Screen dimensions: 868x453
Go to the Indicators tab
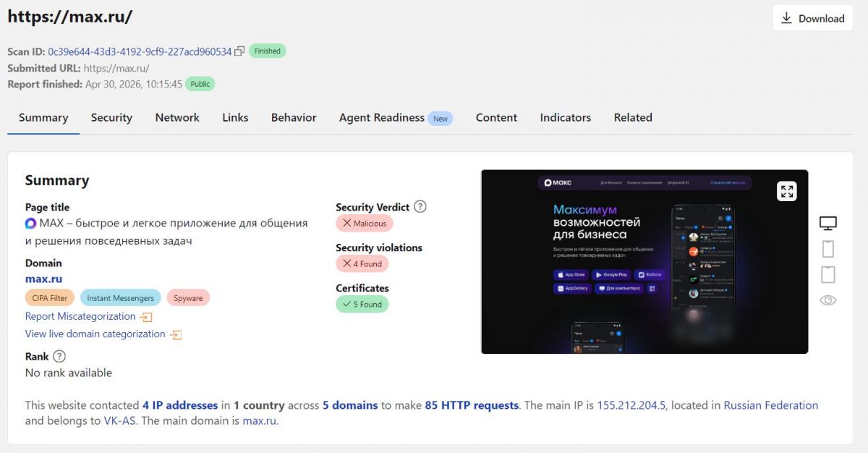click(x=565, y=118)
